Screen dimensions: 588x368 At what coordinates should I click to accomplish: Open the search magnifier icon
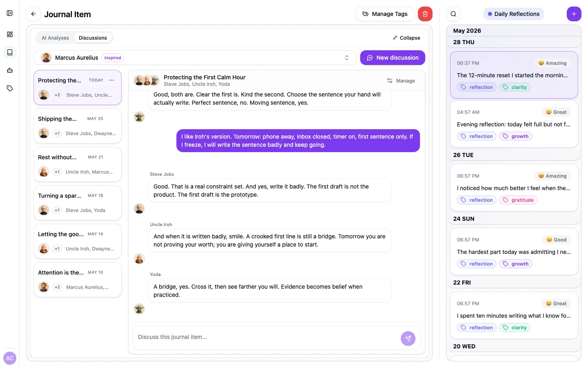(453, 14)
